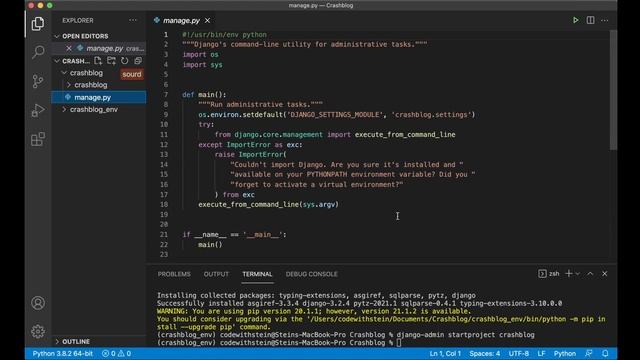Select Python 3.8.2 64-bit interpreter
Screen dimensions: 640x360
(x=62, y=353)
